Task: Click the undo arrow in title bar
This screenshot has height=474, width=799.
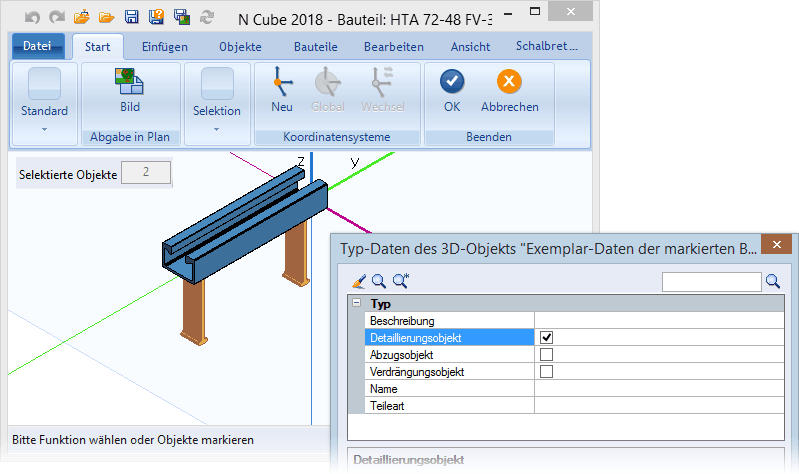Action: 32,17
